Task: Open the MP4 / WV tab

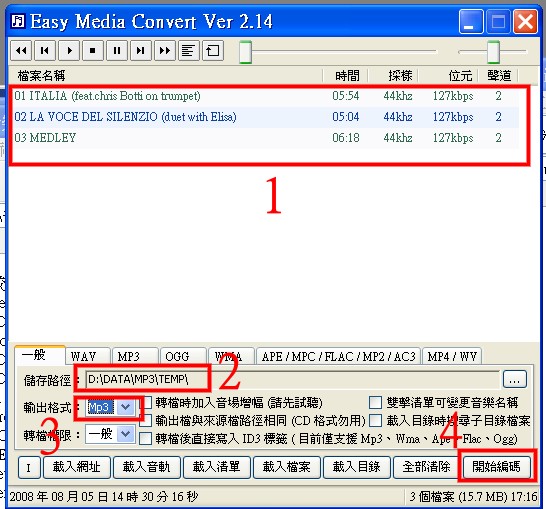Action: [x=452, y=356]
